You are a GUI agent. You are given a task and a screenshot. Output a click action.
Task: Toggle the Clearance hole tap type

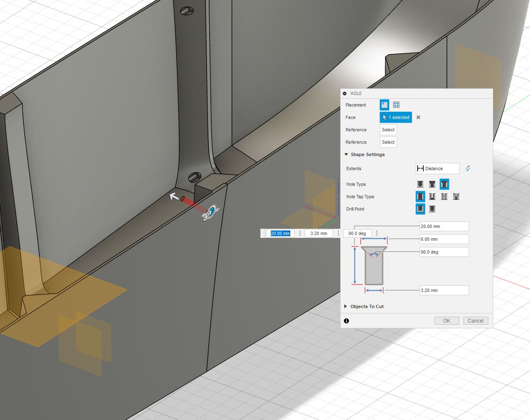click(x=432, y=197)
